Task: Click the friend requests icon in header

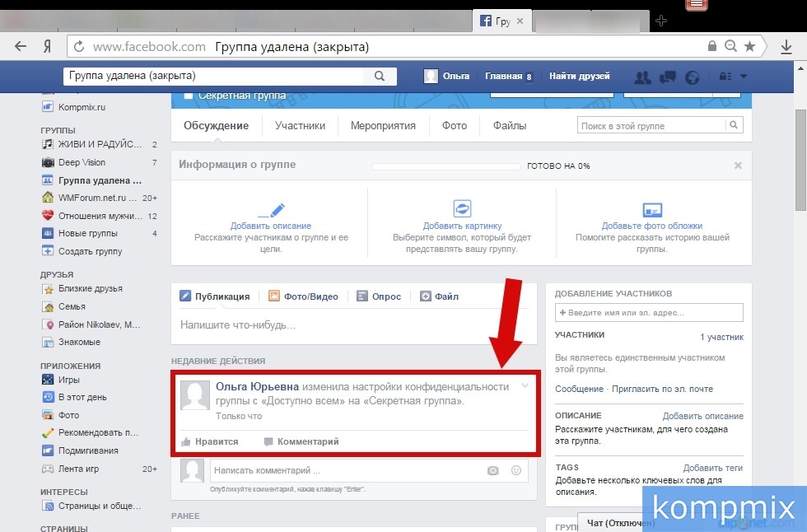Action: pyautogui.click(x=643, y=77)
